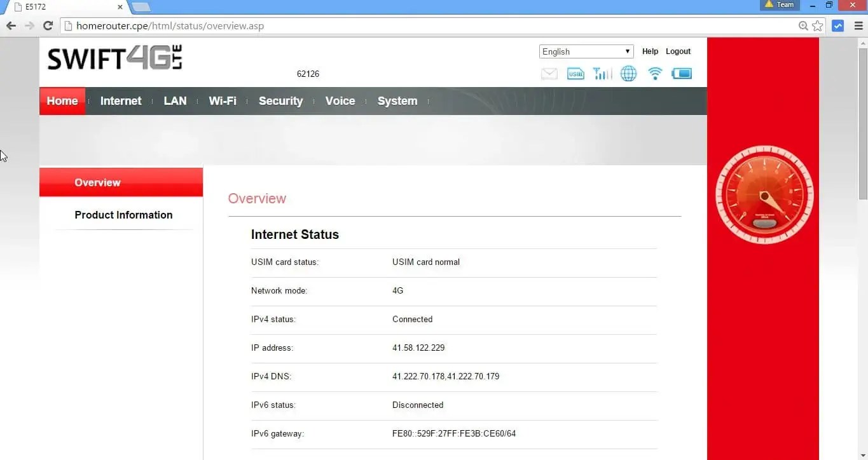Open Product Information in the sidebar
868x460 pixels.
click(123, 215)
